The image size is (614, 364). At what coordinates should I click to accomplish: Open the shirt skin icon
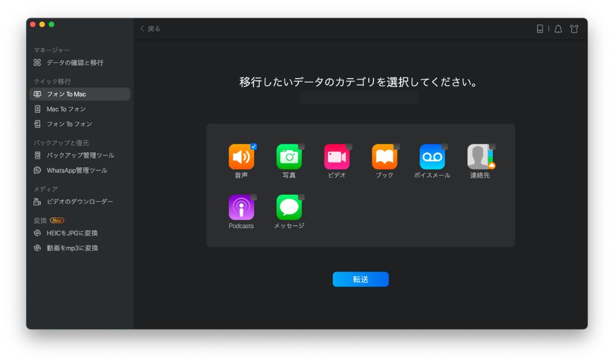pyautogui.click(x=574, y=29)
